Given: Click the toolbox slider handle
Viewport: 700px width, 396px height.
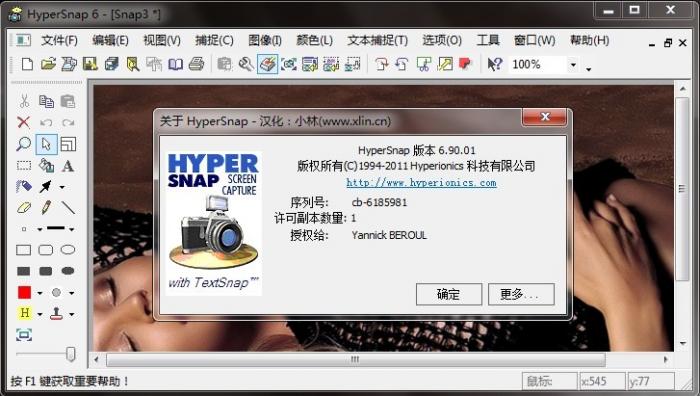Looking at the screenshot, I should [70, 354].
